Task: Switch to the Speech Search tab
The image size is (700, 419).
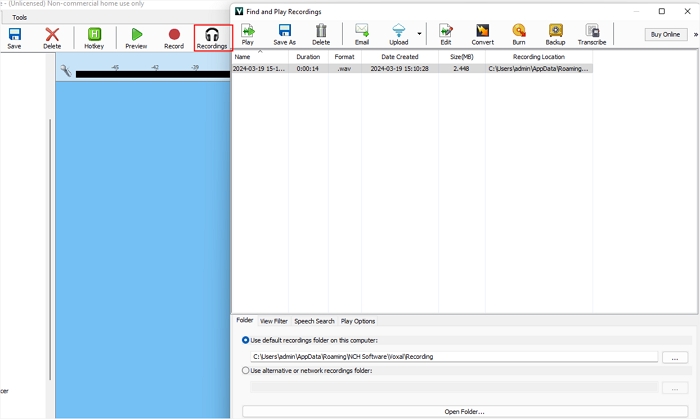Action: pyautogui.click(x=314, y=321)
